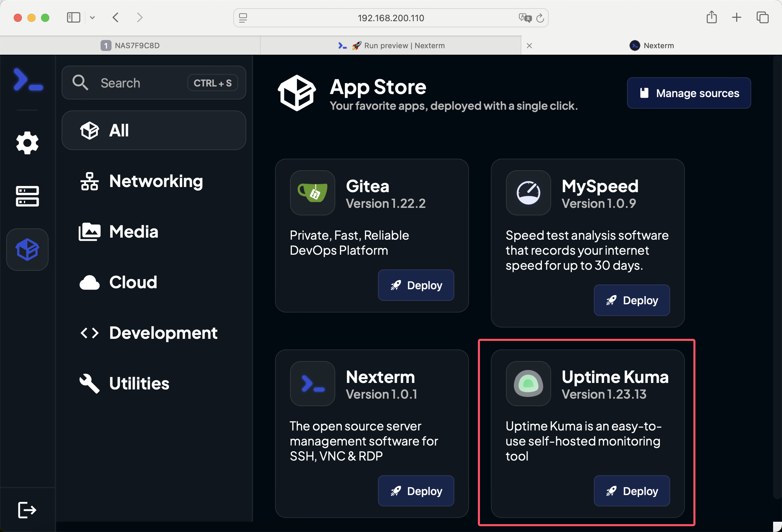Image resolution: width=782 pixels, height=532 pixels.
Task: Click the page settings icon in the address bar
Action: 243,18
